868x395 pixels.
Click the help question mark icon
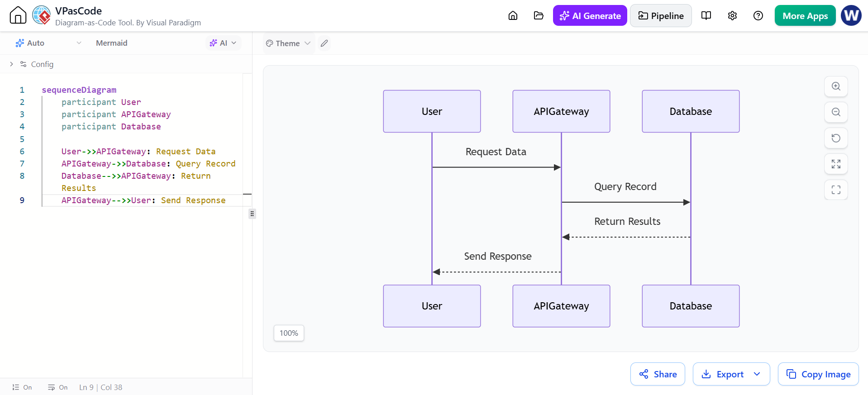(758, 16)
